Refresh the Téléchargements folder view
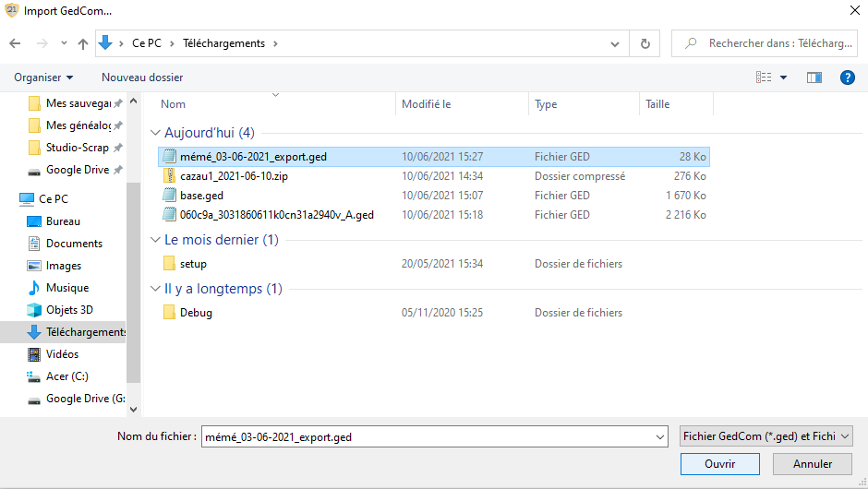868x489 pixels. (x=645, y=43)
